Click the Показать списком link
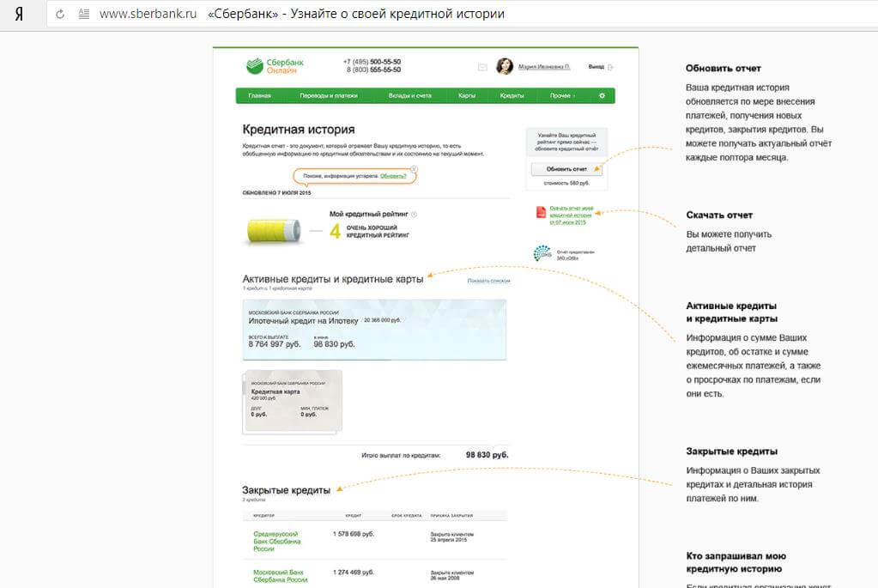 489,281
